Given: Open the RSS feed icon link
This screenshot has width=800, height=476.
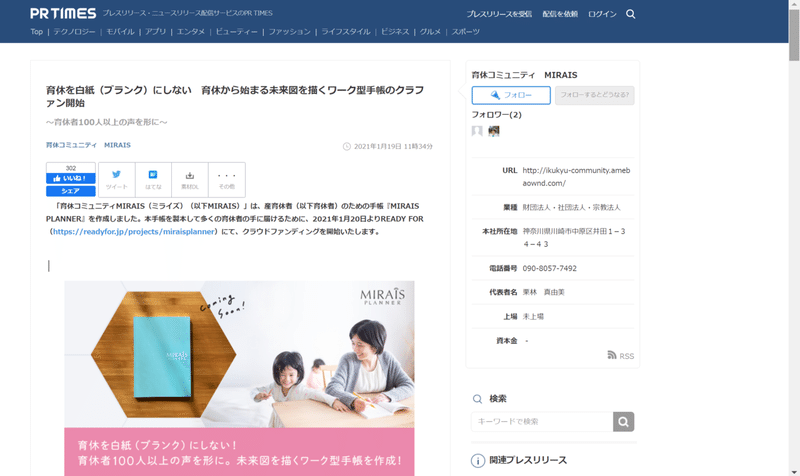Looking at the screenshot, I should (x=620, y=356).
